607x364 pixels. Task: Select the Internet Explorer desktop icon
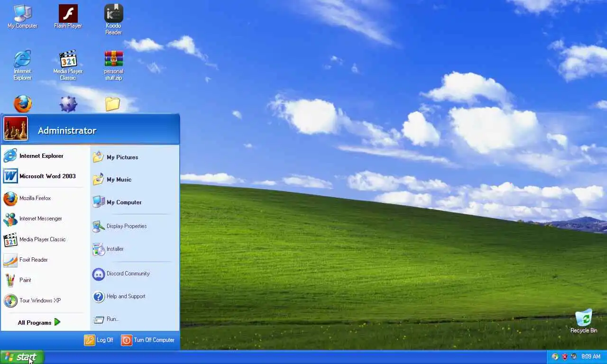click(22, 65)
